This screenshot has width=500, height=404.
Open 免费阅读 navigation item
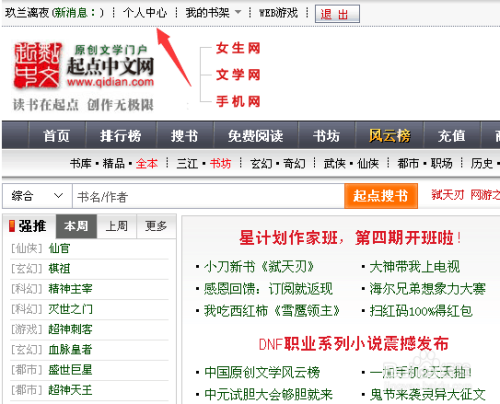click(255, 136)
